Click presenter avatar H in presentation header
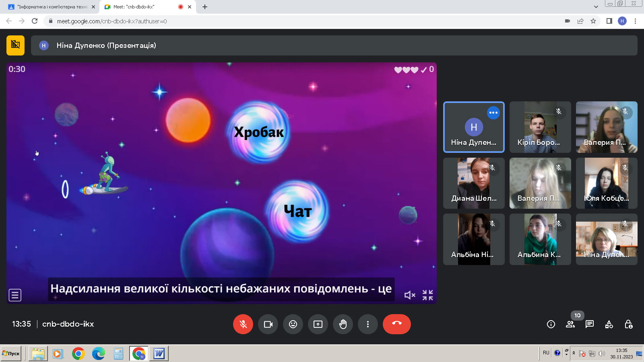The width and height of the screenshot is (644, 362). pyautogui.click(x=44, y=45)
